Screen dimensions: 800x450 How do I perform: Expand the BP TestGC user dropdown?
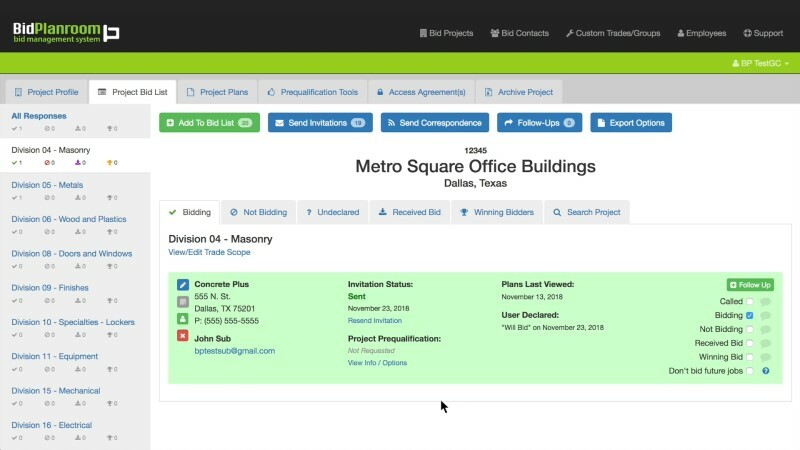760,63
